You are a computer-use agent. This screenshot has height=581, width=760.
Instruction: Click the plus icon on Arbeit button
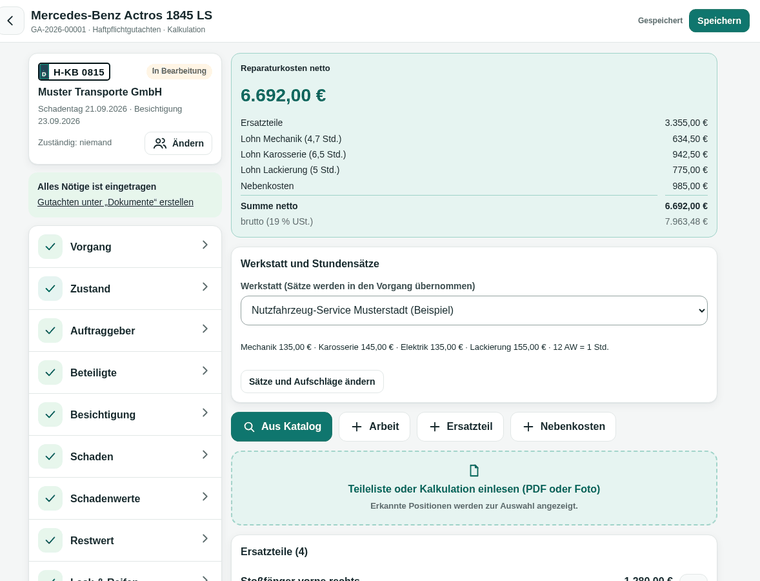tap(357, 427)
